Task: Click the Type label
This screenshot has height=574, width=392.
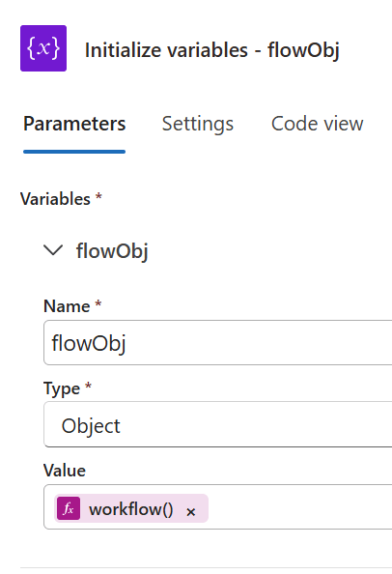Action: (x=62, y=388)
